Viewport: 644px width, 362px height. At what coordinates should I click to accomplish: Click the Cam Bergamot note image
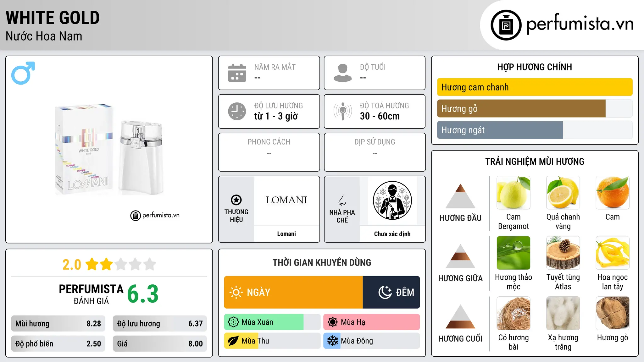tap(514, 193)
